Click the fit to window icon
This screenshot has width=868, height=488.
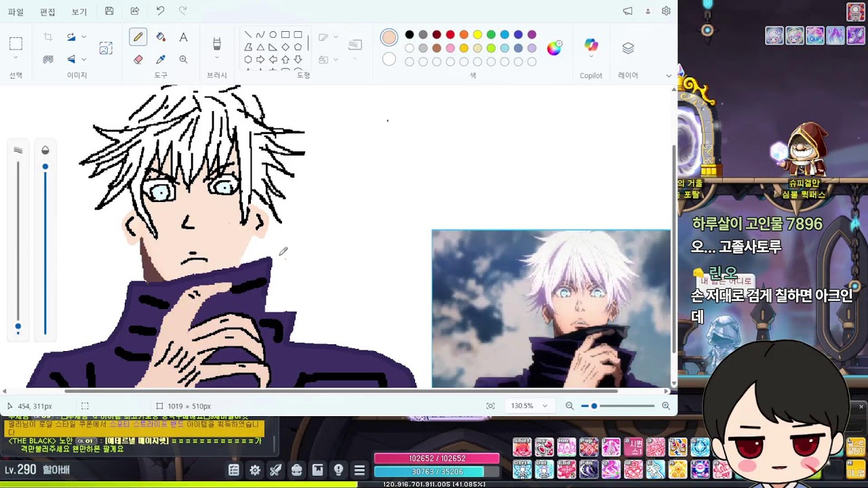[490, 406]
